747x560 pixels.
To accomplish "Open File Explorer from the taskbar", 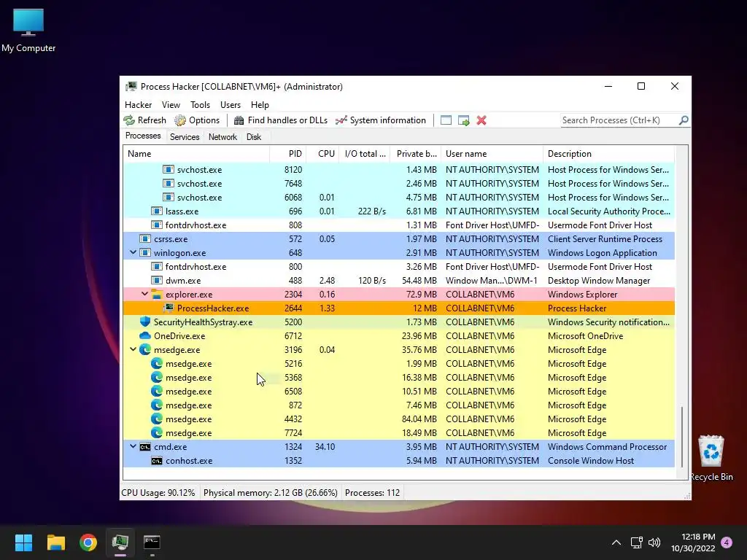I will (55, 542).
